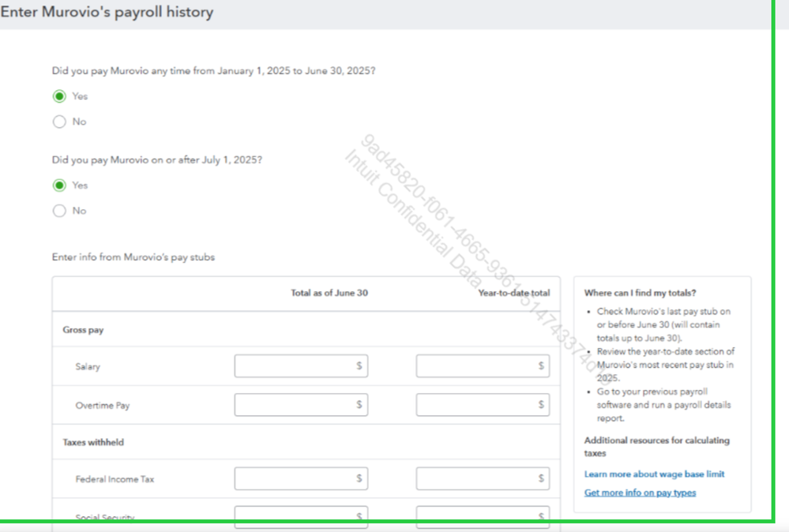The height and width of the screenshot is (532, 789).
Task: Select Yes for paying Murovio January to June
Action: [x=60, y=96]
